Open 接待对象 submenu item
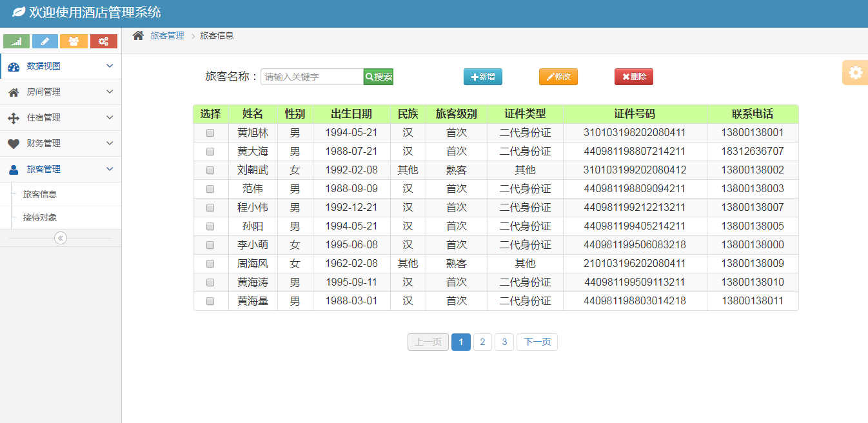 coord(61,218)
